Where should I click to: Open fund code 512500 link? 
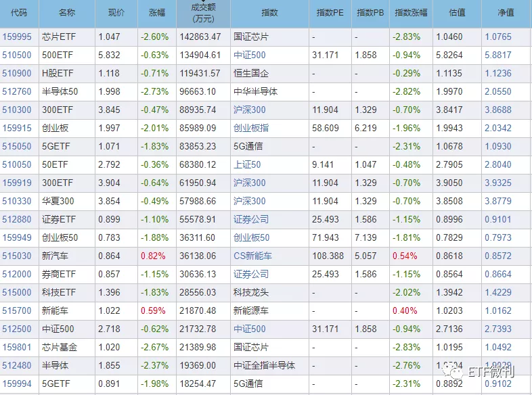point(17,329)
